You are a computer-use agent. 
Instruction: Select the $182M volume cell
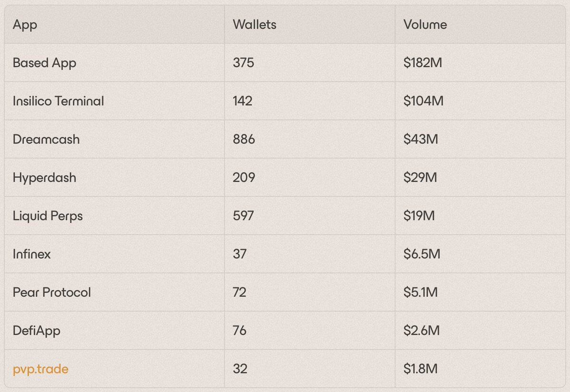pos(423,63)
